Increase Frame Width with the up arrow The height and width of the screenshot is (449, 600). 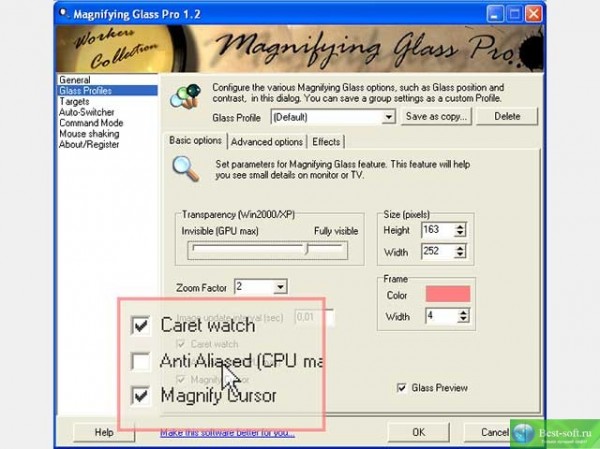point(463,312)
